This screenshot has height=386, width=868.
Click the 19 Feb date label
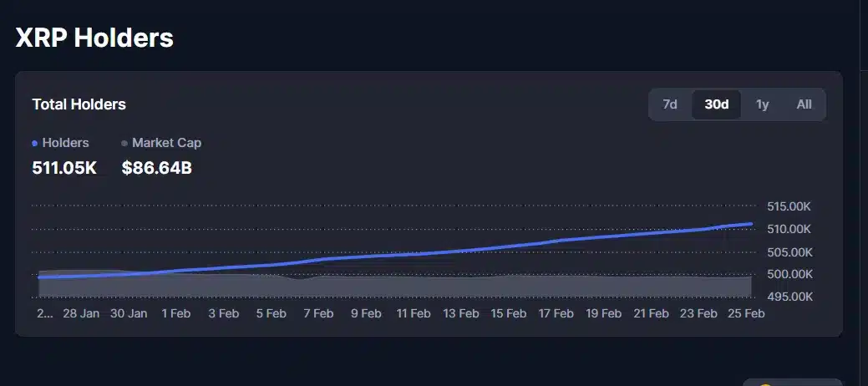(x=604, y=313)
